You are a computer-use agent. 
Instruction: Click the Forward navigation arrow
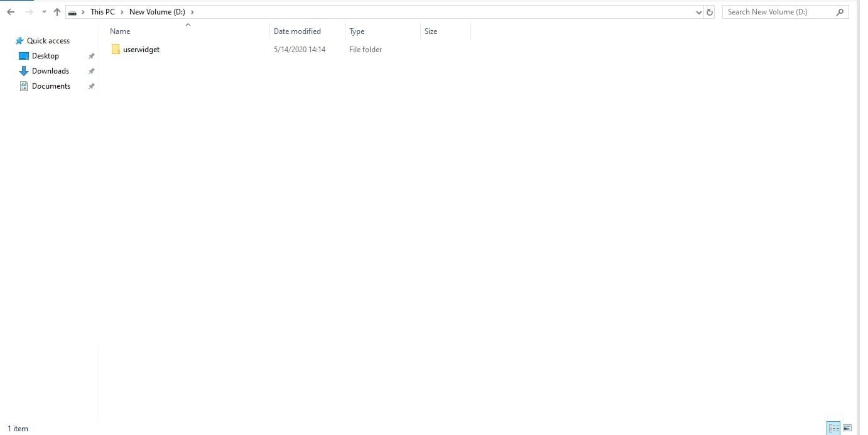point(29,12)
